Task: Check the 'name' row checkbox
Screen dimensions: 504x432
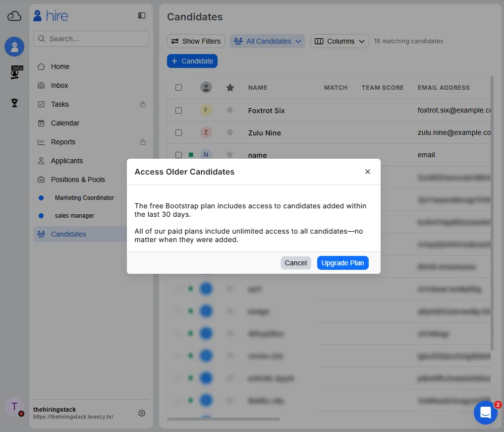Action: (179, 155)
